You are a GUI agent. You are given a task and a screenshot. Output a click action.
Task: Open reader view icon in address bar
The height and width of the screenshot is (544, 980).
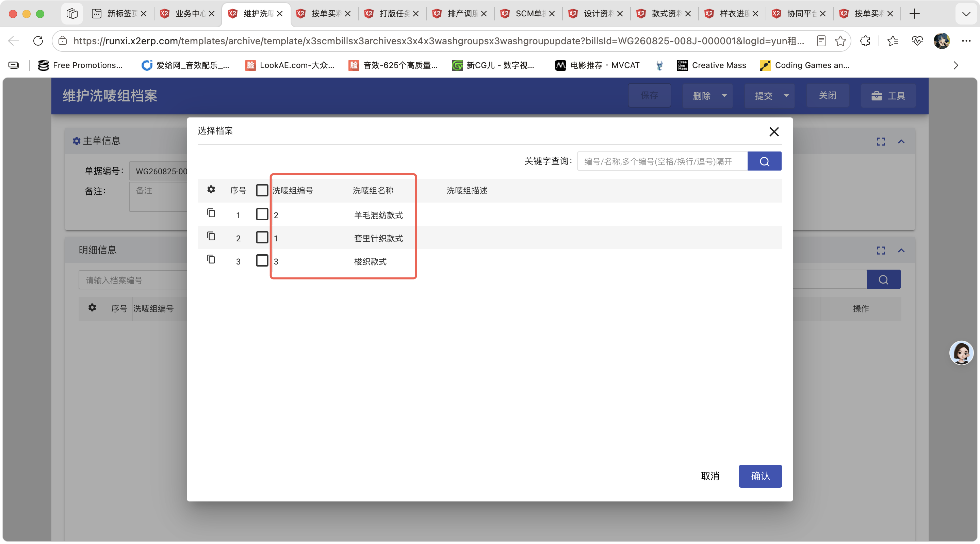821,41
